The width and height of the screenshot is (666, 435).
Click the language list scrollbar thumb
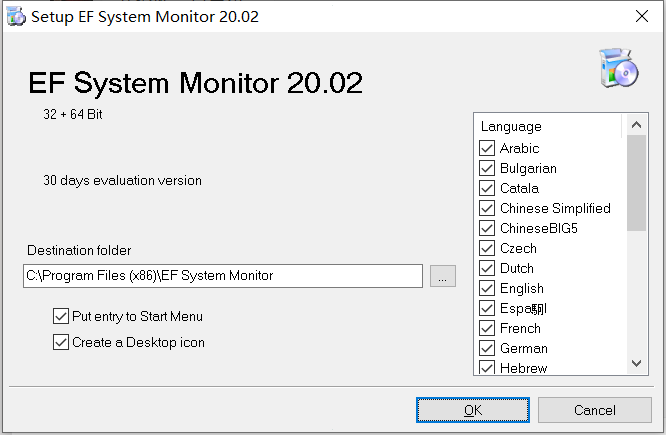636,183
